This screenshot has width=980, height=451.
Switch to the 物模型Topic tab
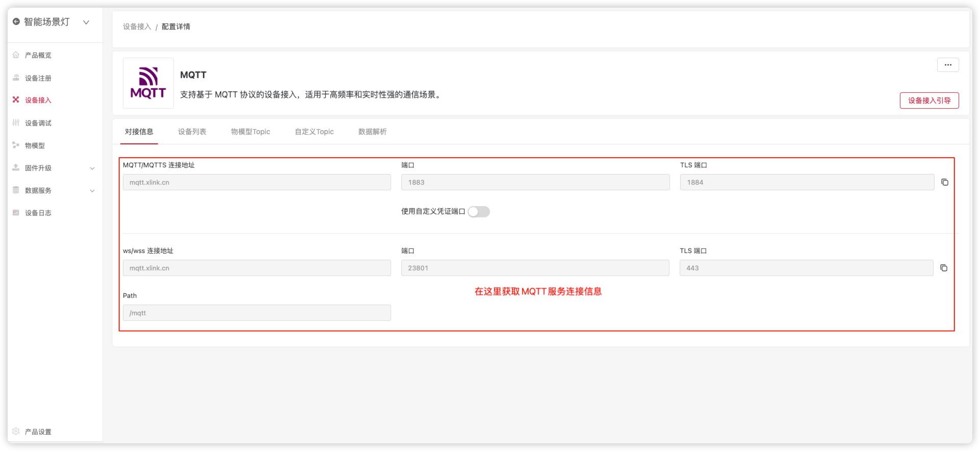click(x=250, y=132)
